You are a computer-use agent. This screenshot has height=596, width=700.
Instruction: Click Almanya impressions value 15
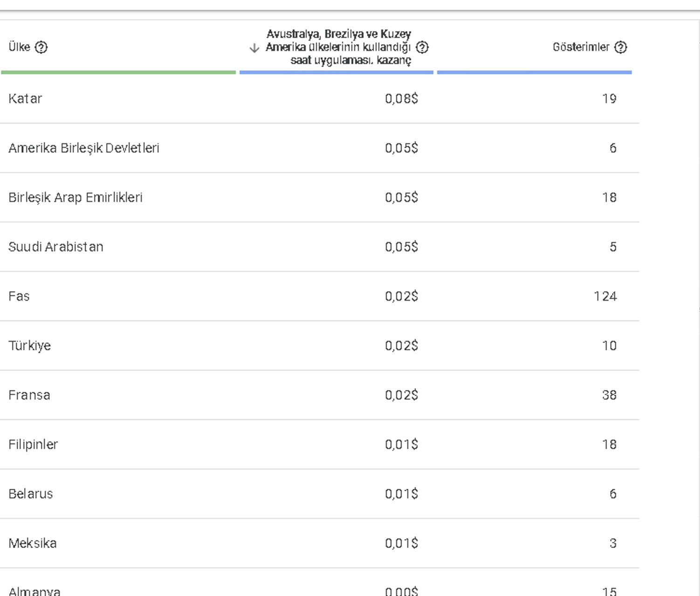point(609,591)
